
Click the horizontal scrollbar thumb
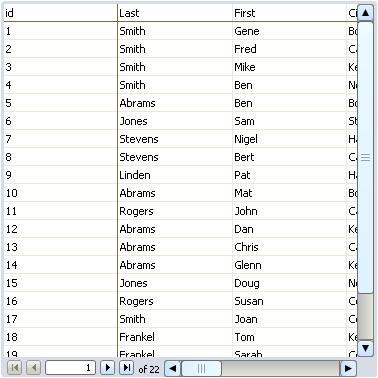(201, 368)
